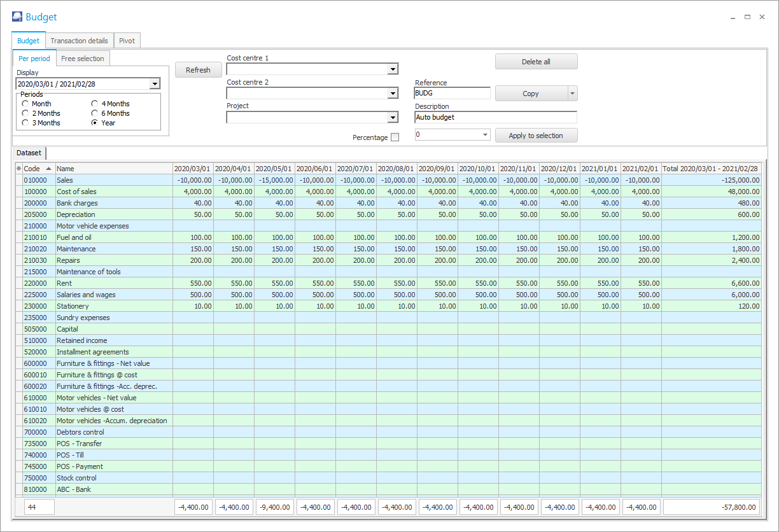Click the grid select-all asterisk corner
Screen dimensions: 779x532
(x=18, y=169)
